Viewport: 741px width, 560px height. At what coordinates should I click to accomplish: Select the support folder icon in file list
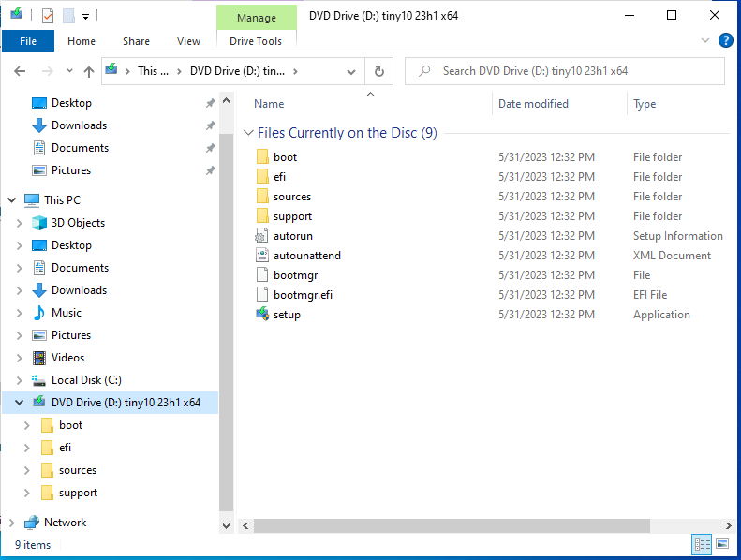point(262,216)
